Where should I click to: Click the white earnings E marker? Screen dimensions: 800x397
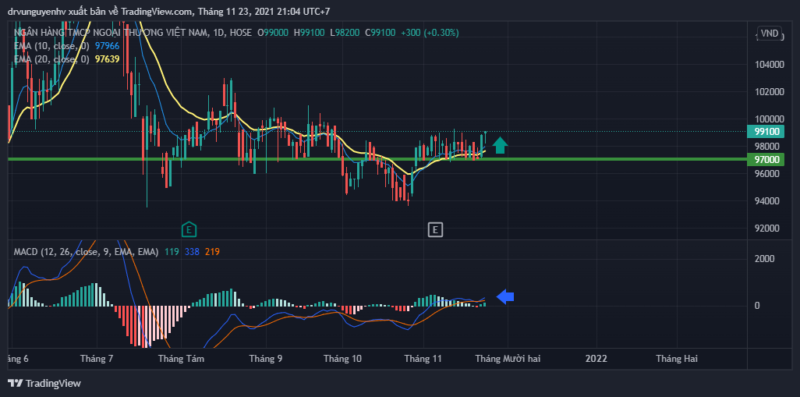click(x=435, y=230)
